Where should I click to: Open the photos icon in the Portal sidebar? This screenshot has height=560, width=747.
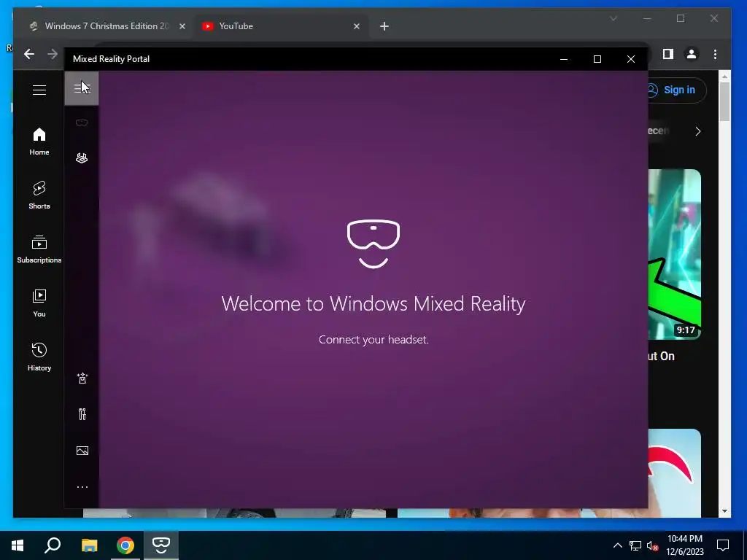82,451
